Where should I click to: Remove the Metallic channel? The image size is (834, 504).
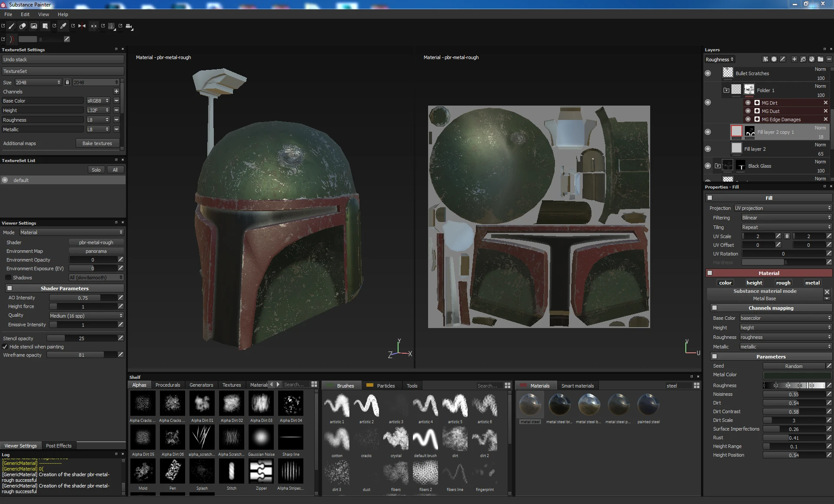tap(116, 129)
